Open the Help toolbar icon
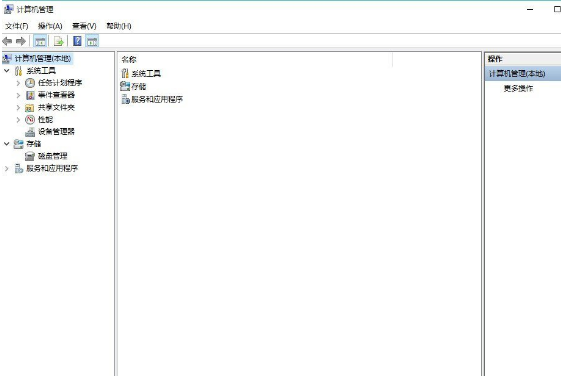This screenshot has width=561, height=376. pyautogui.click(x=77, y=41)
